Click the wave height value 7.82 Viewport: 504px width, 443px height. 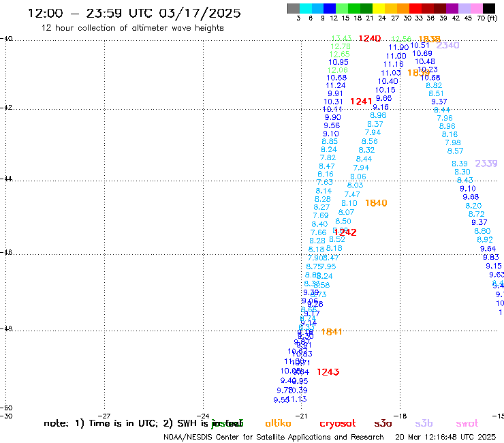click(328, 157)
